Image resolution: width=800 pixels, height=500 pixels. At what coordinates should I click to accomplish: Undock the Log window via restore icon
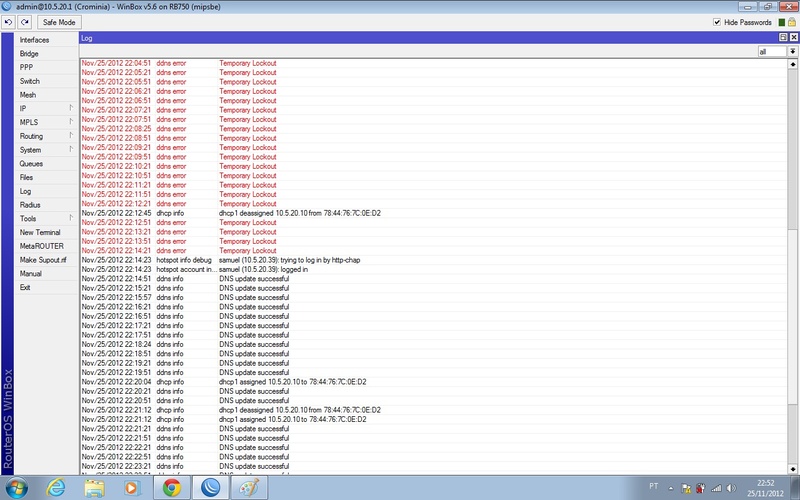click(783, 37)
